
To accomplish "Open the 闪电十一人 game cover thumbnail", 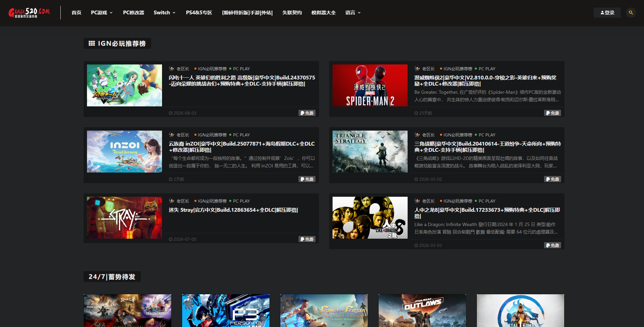I will [x=125, y=85].
